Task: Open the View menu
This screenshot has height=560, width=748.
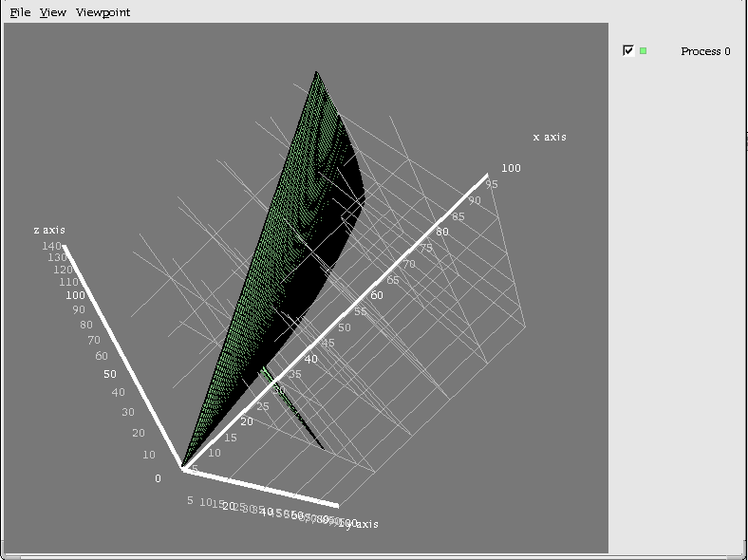Action: tap(53, 12)
